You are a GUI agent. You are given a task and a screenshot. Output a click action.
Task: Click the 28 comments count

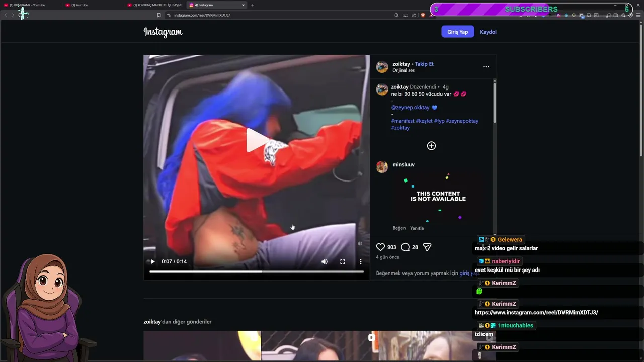click(415, 247)
